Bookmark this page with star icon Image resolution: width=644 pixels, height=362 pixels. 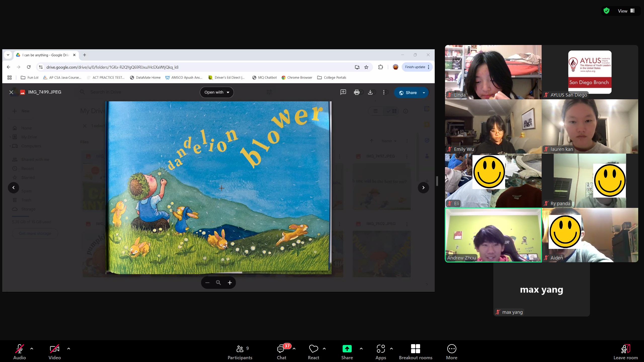tap(366, 67)
